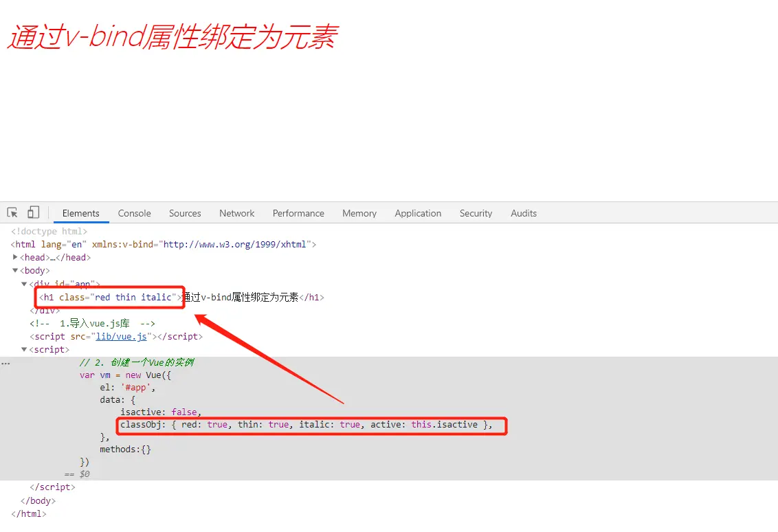Select the Memory tab
778x532 pixels.
coord(359,213)
